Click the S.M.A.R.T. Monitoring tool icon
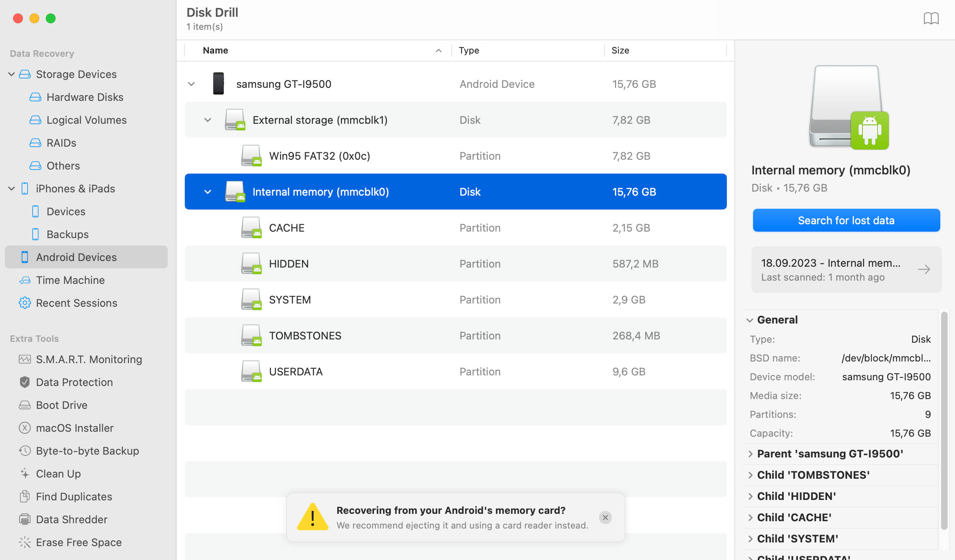 coord(23,359)
